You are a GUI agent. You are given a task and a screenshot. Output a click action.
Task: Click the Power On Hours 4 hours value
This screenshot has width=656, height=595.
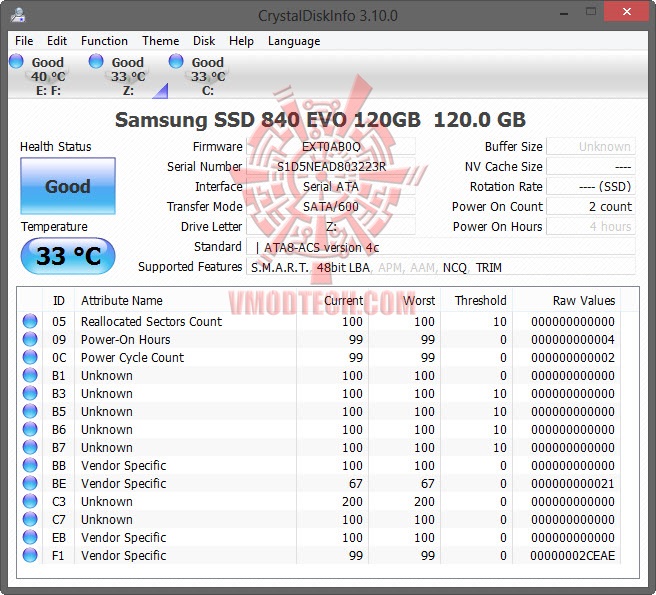(591, 227)
